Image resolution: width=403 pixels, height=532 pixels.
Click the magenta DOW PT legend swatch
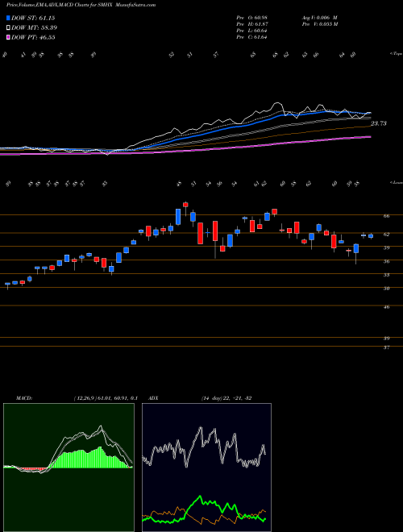click(8, 37)
